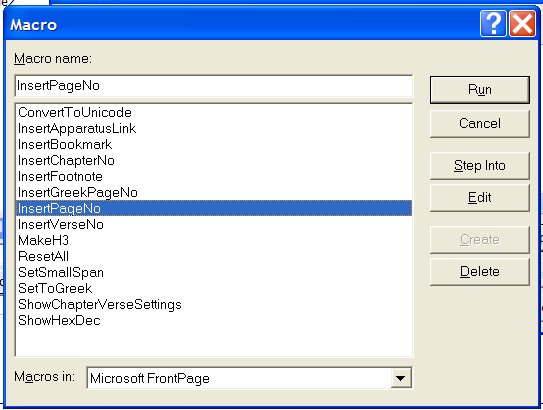Edit the InsertPageNo macro
543x410 pixels.
(480, 198)
